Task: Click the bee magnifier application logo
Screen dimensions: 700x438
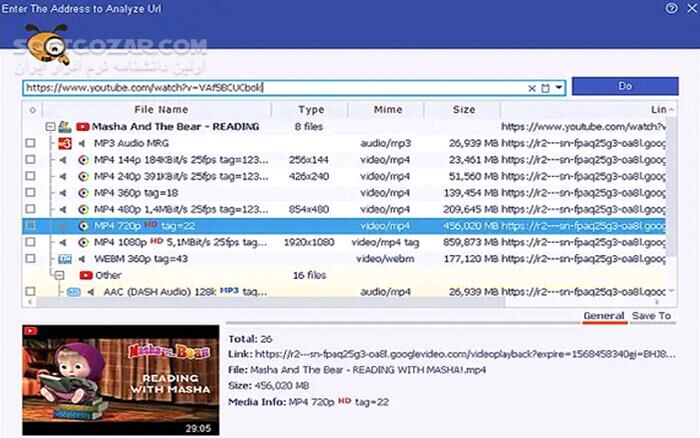Action: [x=47, y=44]
